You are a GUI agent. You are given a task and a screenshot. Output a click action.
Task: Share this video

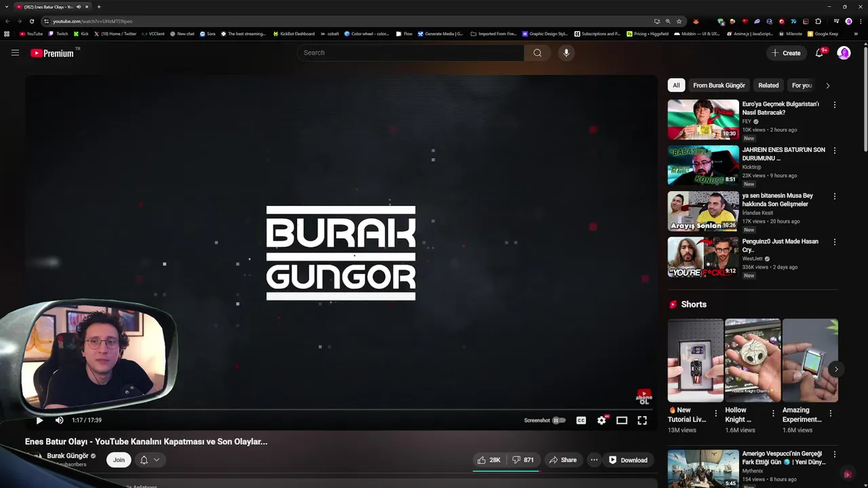click(563, 460)
